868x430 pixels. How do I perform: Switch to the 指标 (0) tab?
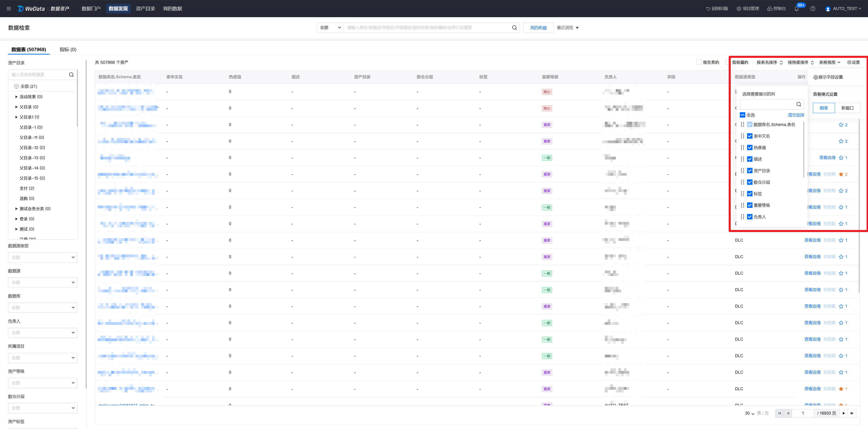pos(68,50)
